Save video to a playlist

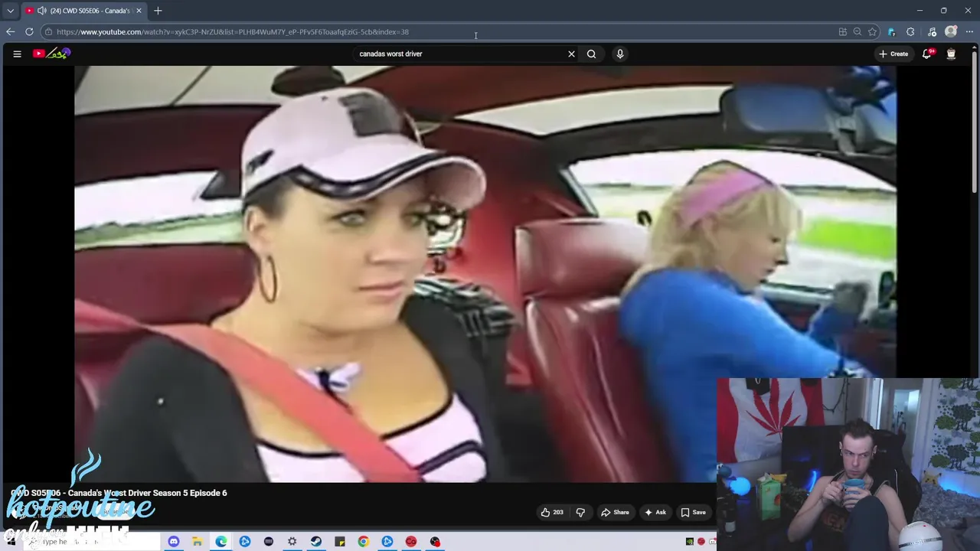pos(693,512)
